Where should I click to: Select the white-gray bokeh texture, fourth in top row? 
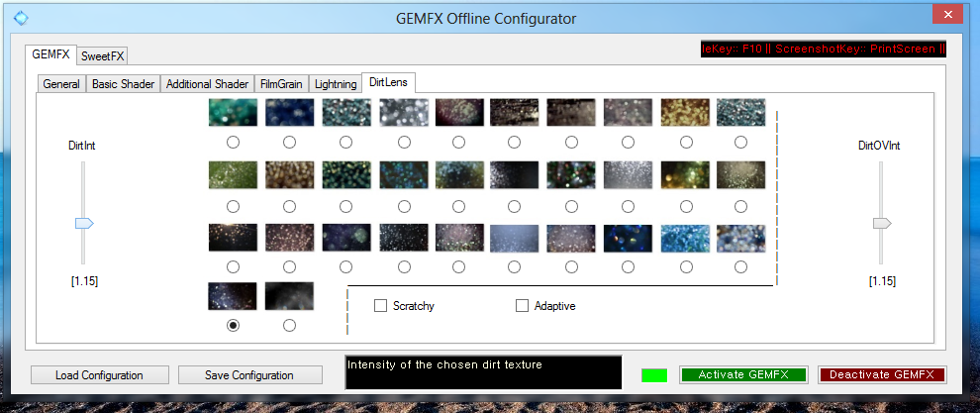(x=404, y=113)
